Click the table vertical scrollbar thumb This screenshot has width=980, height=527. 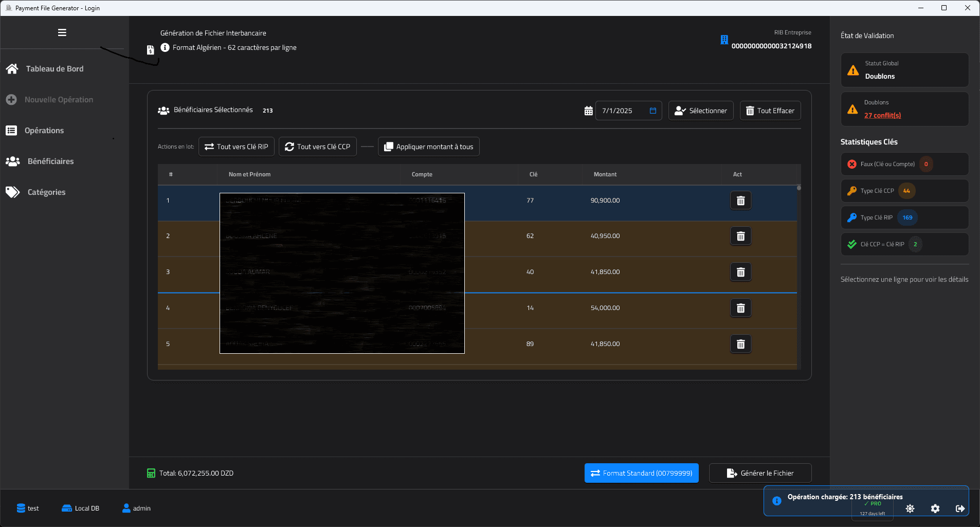pos(799,188)
